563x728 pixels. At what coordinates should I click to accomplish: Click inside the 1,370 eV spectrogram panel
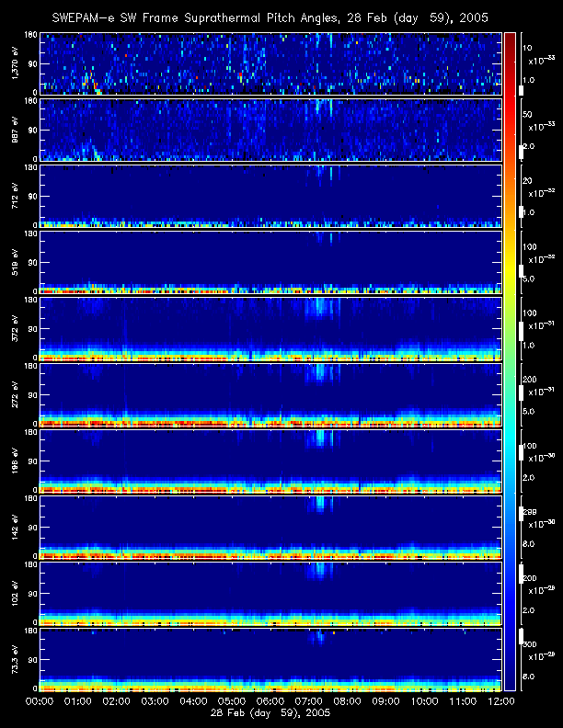tap(270, 63)
